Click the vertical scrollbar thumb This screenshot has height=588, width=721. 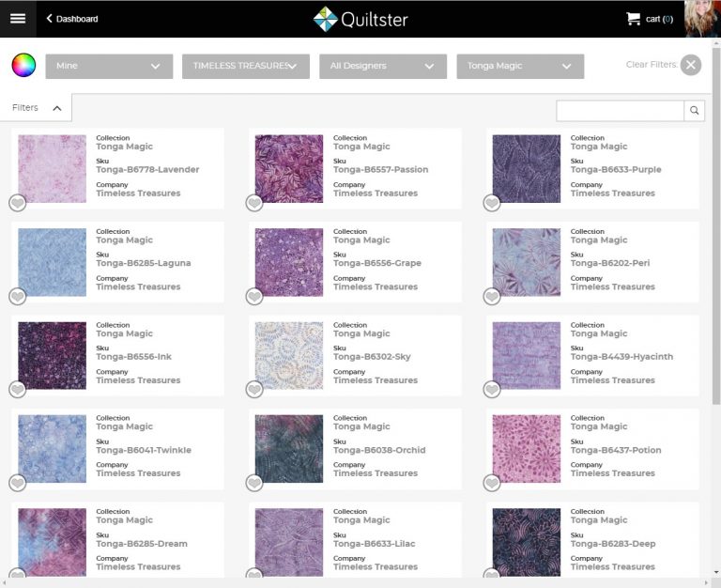click(x=716, y=225)
